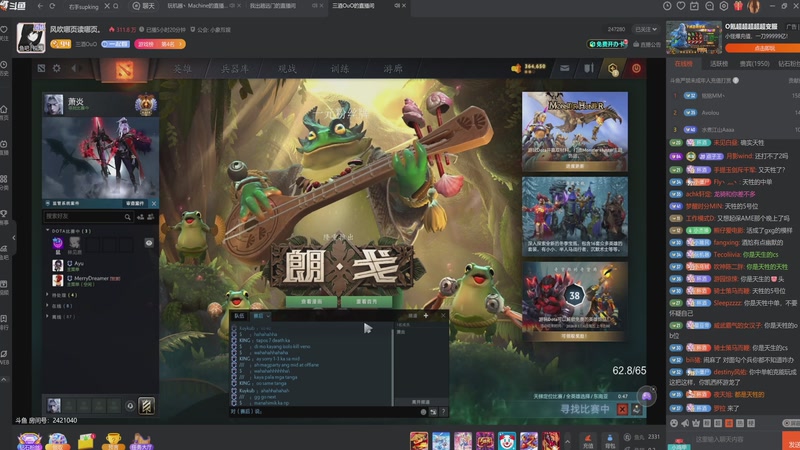Mute the Machine stream tab speaker

coord(232,6)
